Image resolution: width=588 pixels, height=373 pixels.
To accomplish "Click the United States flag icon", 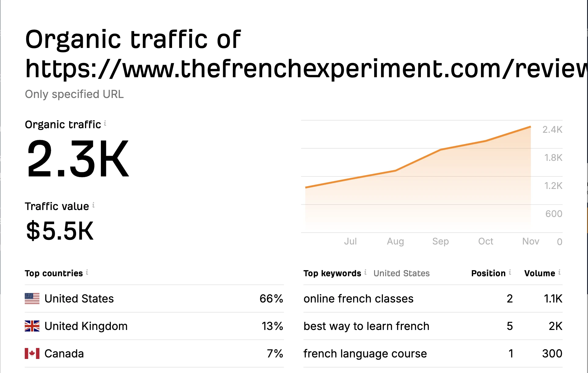I will tap(32, 299).
